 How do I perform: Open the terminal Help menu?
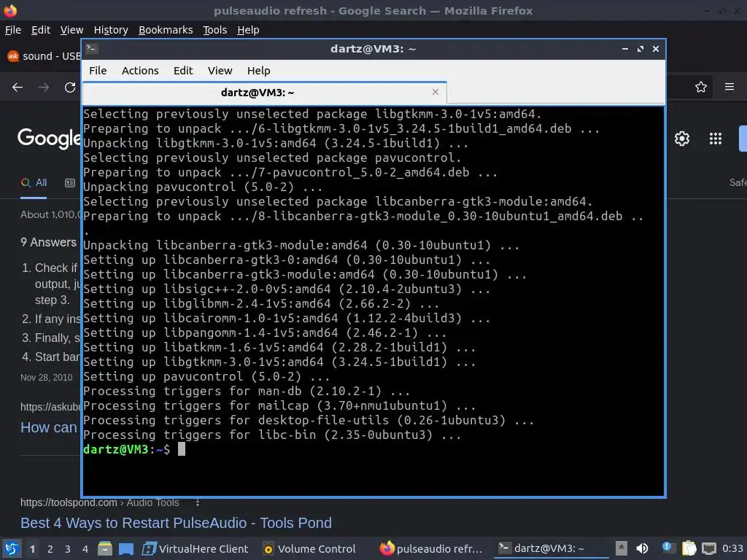[x=259, y=71]
